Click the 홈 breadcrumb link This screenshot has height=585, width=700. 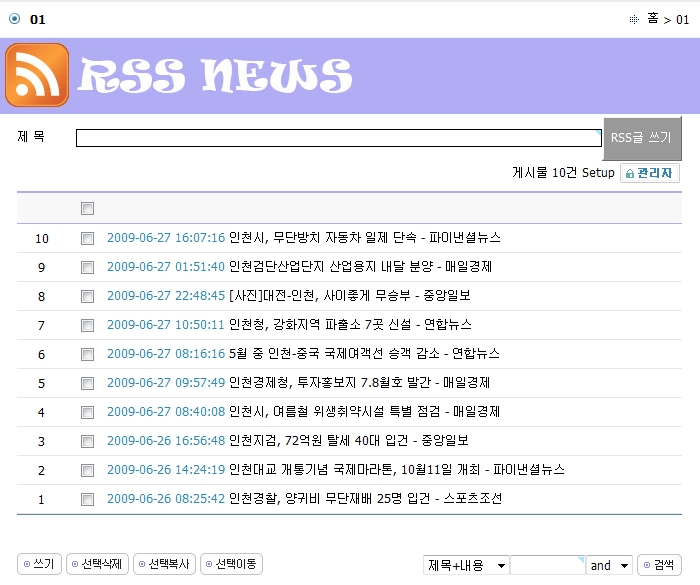tap(653, 19)
